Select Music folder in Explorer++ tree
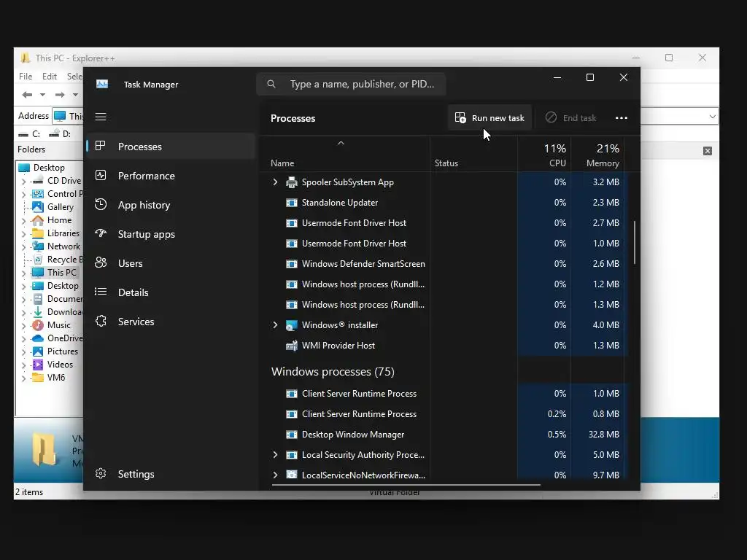 click(58, 324)
